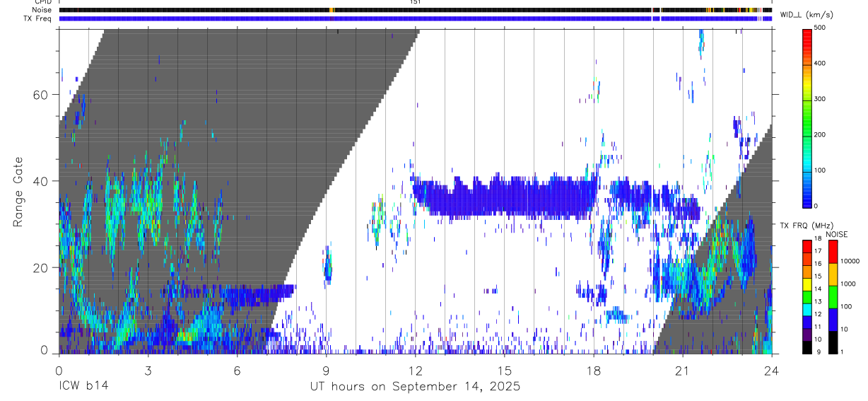The height and width of the screenshot is (401, 868).
Task: Select the noise color legend bar
Action: [833, 296]
